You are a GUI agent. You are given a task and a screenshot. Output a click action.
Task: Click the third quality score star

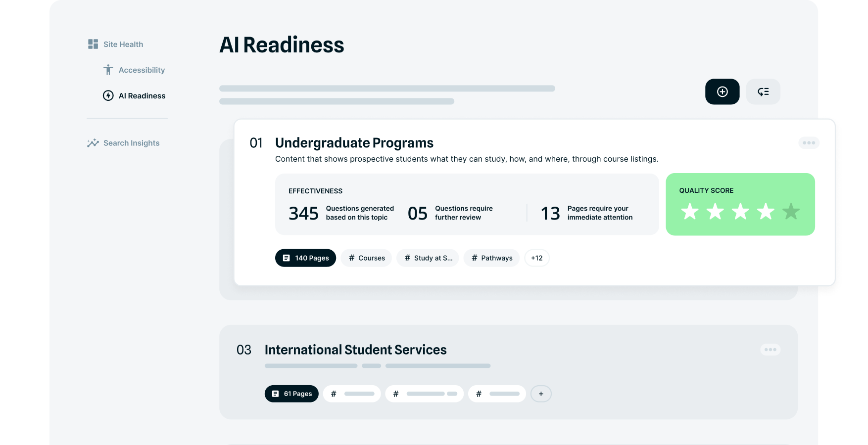click(x=740, y=211)
